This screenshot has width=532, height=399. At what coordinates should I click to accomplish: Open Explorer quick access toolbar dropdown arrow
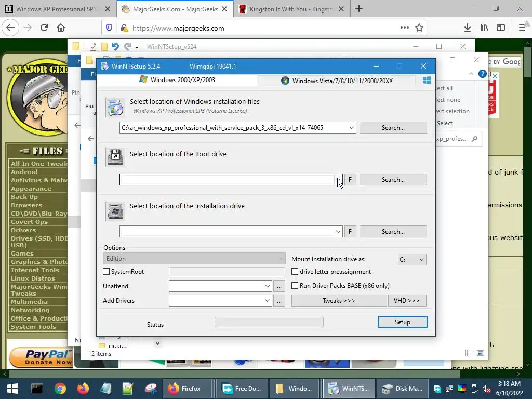pyautogui.click(x=137, y=47)
